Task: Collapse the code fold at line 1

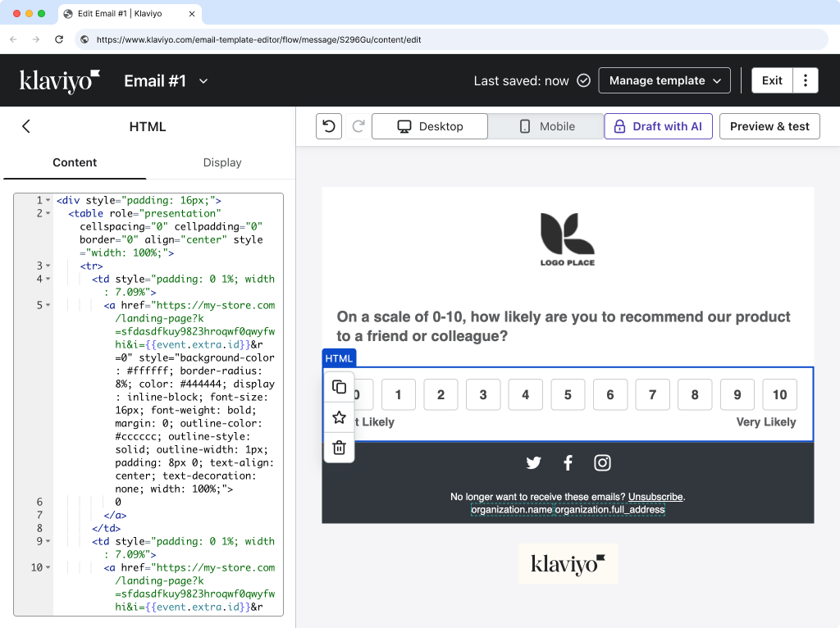Action: [47, 199]
